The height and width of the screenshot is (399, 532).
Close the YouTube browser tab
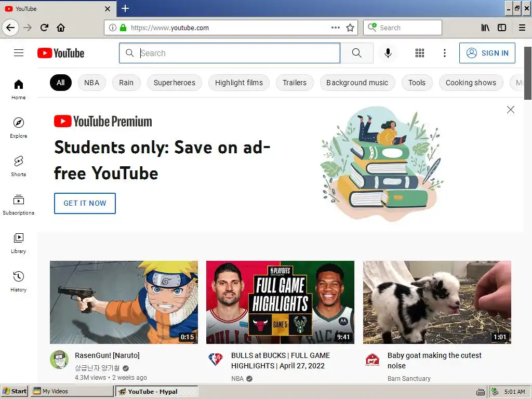click(108, 9)
